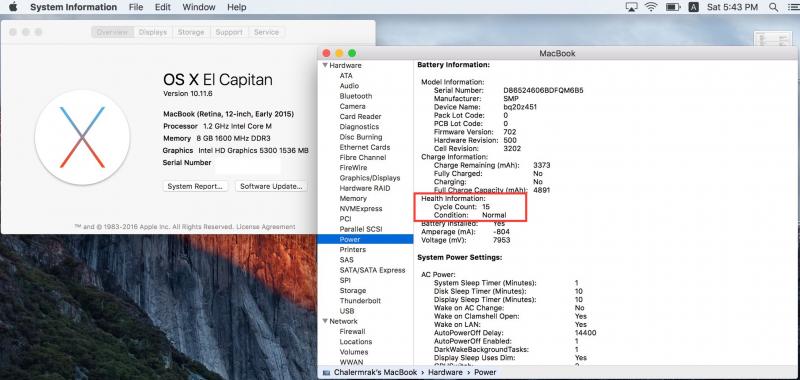Switch to the Service tab

[x=266, y=32]
